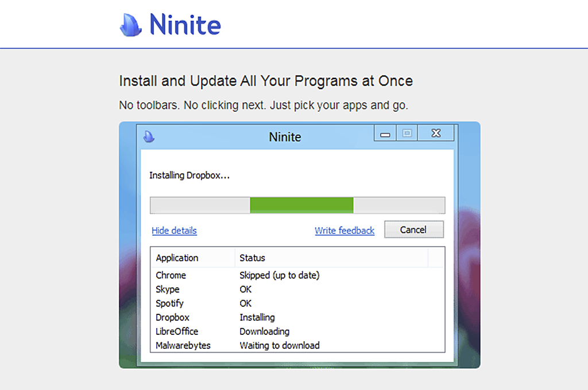Screen dimensions: 588x390
Task: Click the small Ninite icon in dialog title bar
Action: [149, 136]
